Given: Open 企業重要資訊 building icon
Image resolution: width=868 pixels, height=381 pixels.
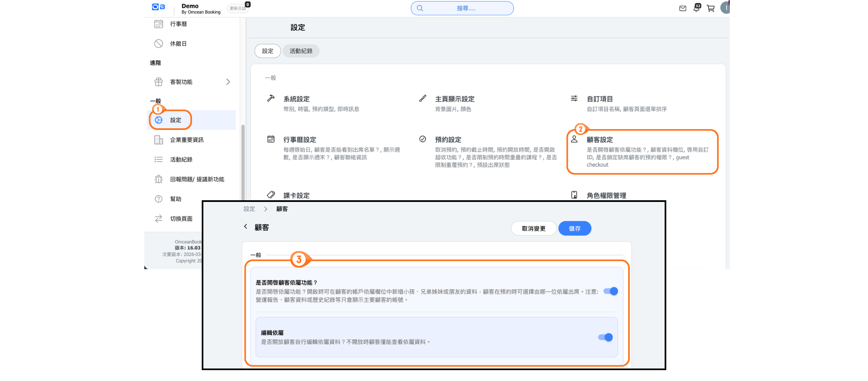Looking at the screenshot, I should (159, 140).
